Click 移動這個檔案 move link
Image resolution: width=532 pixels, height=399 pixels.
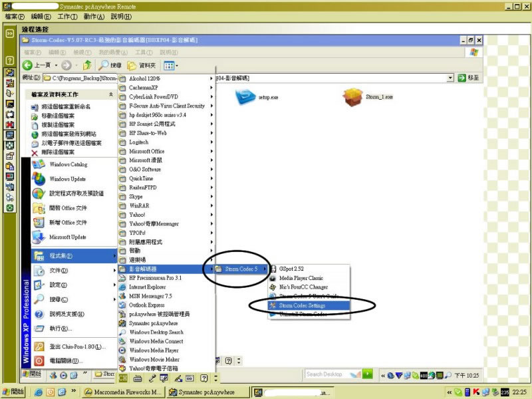(58, 116)
